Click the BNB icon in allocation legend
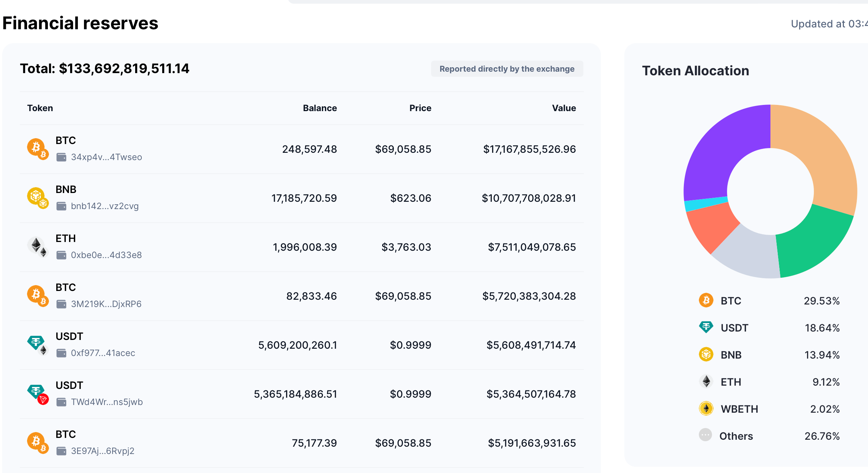Viewport: 868px width, 473px height. pyautogui.click(x=706, y=354)
